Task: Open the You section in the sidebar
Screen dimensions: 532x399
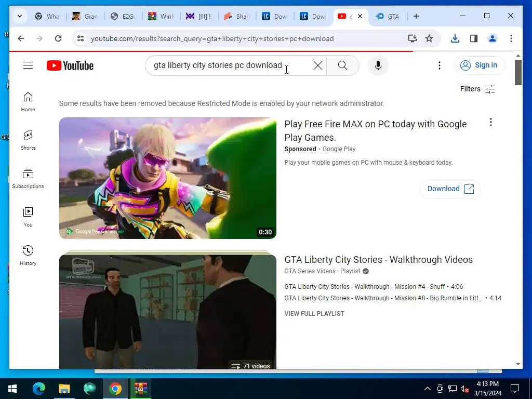Action: point(28,217)
